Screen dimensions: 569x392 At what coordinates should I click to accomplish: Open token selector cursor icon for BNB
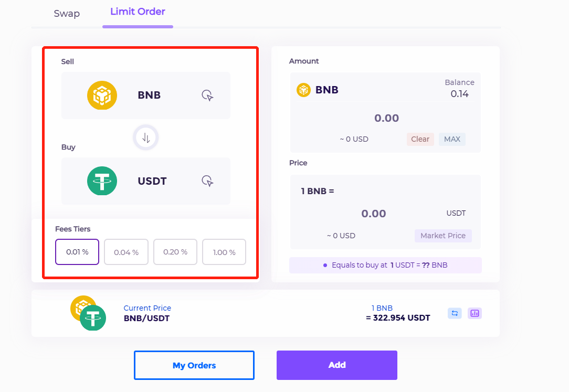pyautogui.click(x=207, y=96)
